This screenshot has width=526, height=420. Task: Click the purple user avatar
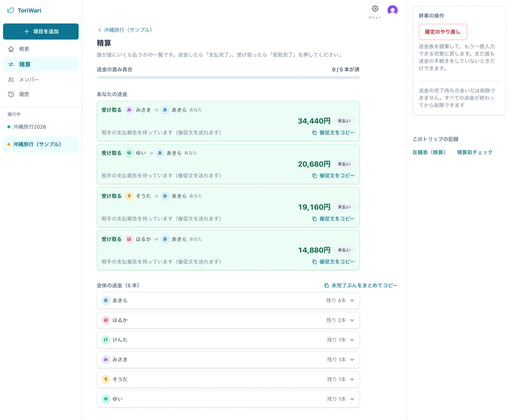(x=392, y=11)
